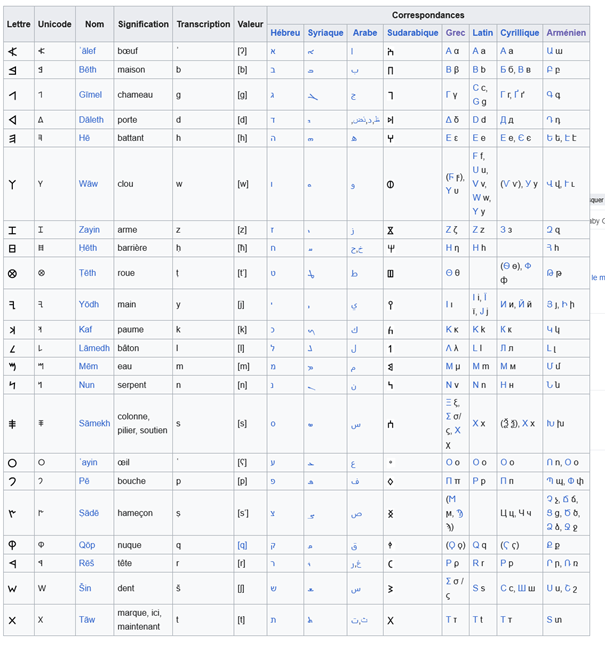605x652 pixels.
Task: Open the Cyrillique column header link
Action: 520,33
